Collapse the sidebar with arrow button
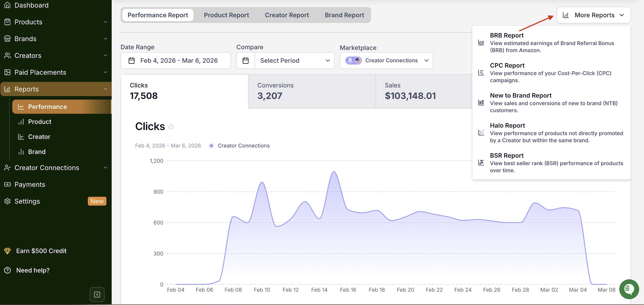 point(97,294)
